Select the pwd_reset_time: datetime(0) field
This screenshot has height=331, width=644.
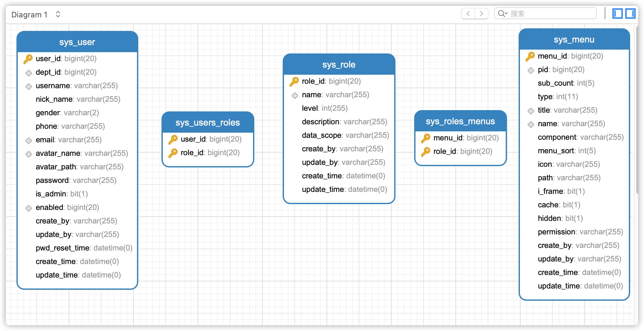84,248
